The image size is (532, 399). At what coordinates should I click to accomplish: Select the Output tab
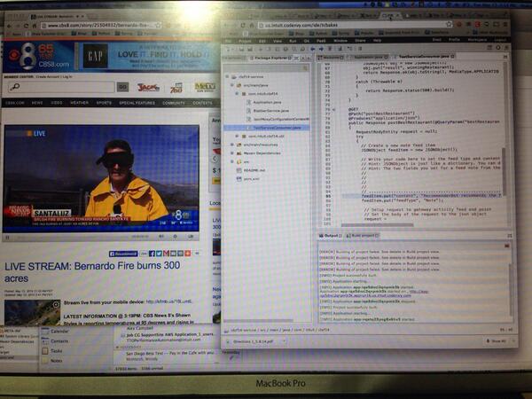331,236
